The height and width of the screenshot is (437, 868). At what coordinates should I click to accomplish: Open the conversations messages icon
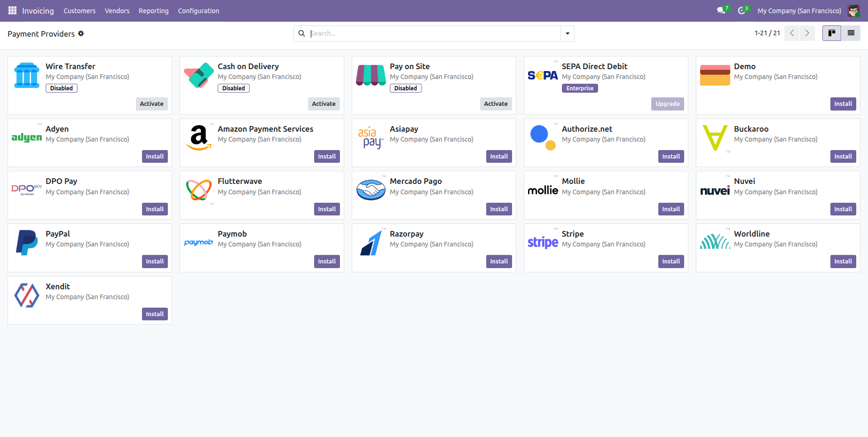point(721,10)
